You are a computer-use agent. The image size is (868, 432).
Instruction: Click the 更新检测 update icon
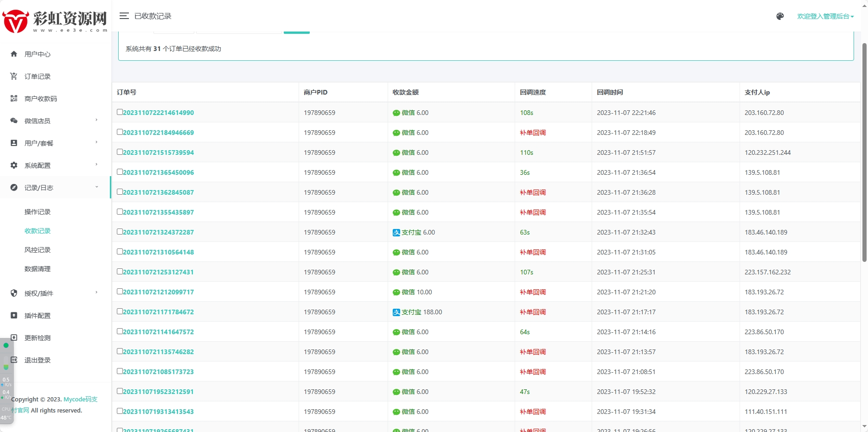click(14, 338)
